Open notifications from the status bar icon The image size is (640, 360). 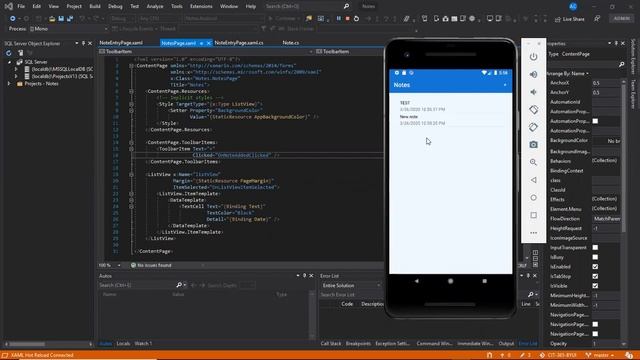click(x=629, y=356)
